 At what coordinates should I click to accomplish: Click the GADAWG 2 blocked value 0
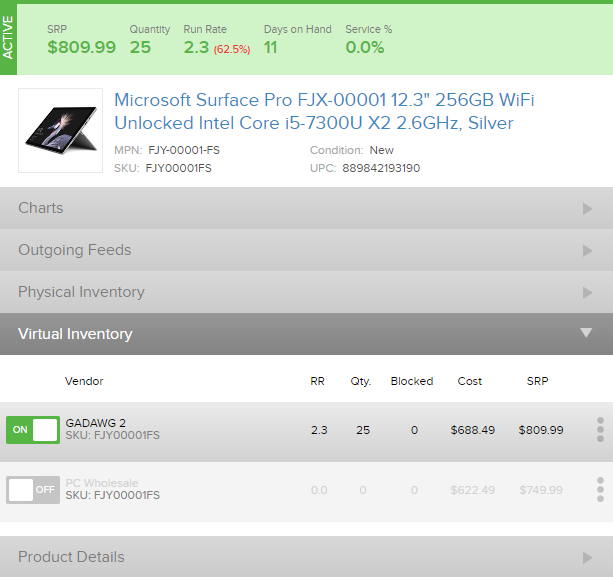pyautogui.click(x=414, y=430)
